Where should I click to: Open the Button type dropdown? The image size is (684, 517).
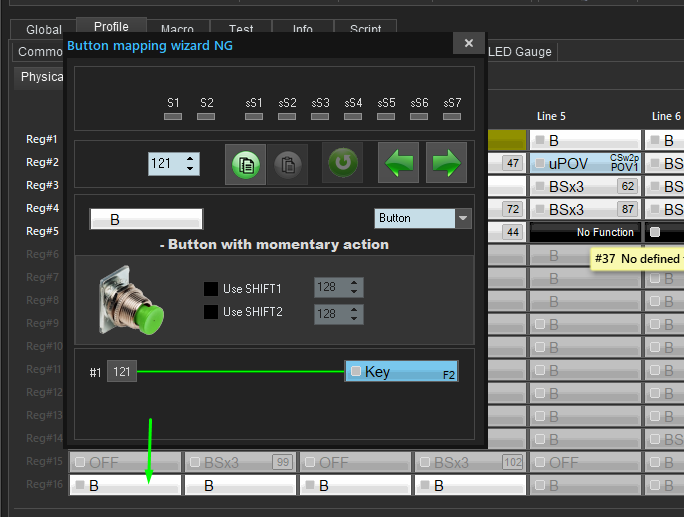tap(462, 218)
